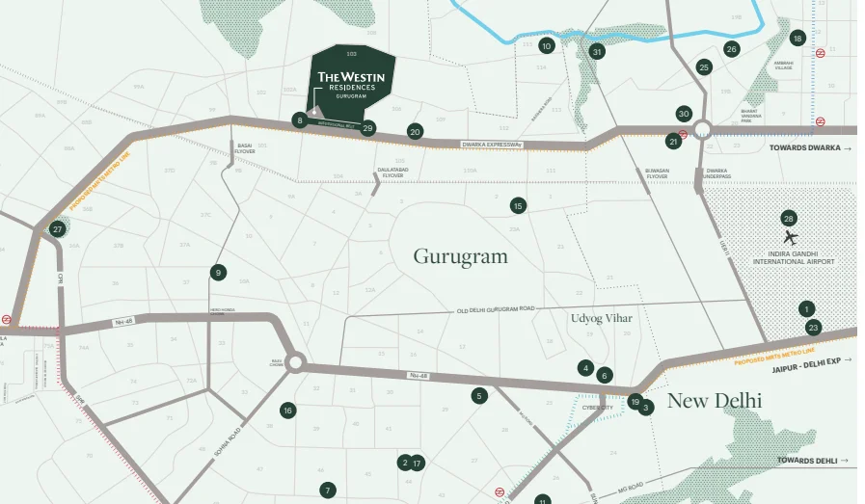Click location marker number 28
The height and width of the screenshot is (504, 865).
click(789, 219)
